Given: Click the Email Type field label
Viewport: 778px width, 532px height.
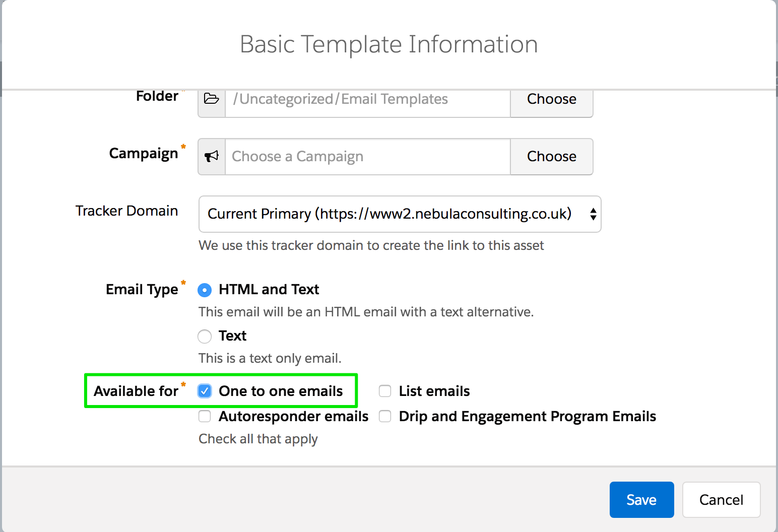Looking at the screenshot, I should click(142, 290).
